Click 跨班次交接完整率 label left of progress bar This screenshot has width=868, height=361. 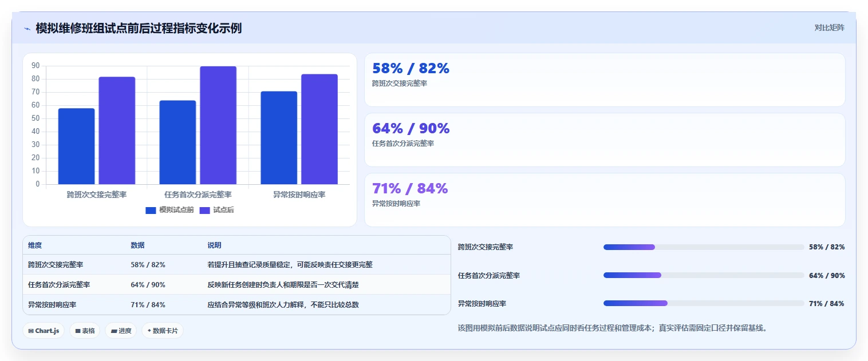coord(486,247)
